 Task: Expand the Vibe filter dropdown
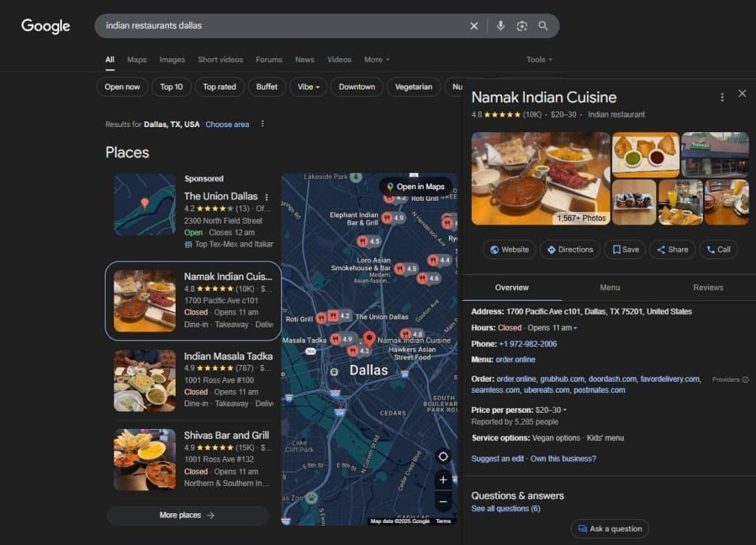[308, 87]
